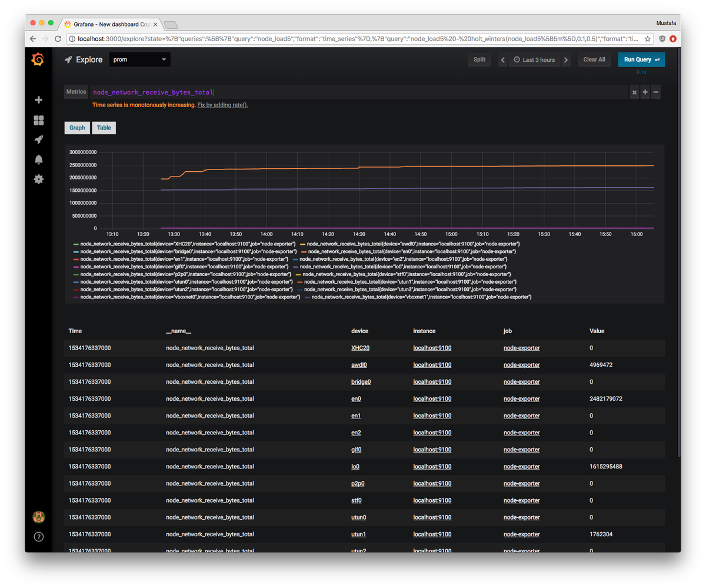This screenshot has height=588, width=706.
Task: Click the awdl0 device link in table
Action: [x=359, y=365]
